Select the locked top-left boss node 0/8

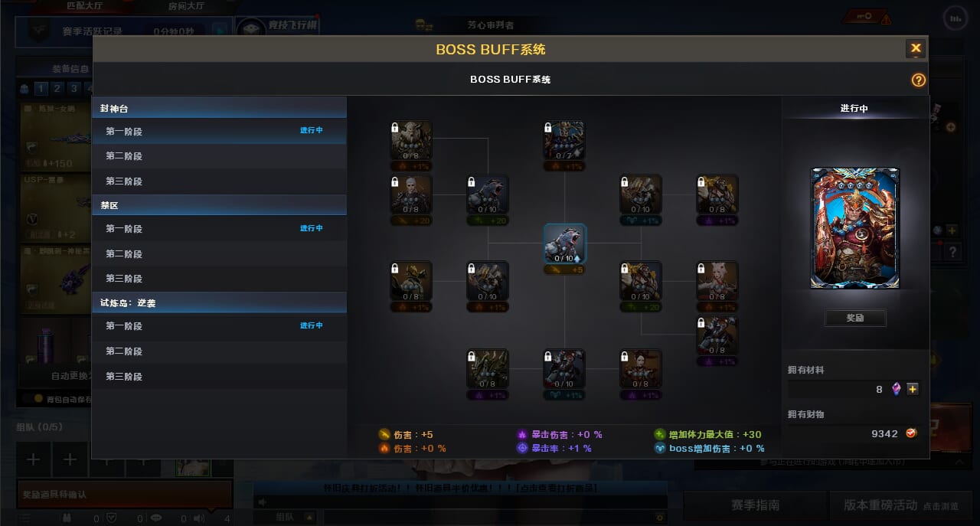tap(411, 140)
